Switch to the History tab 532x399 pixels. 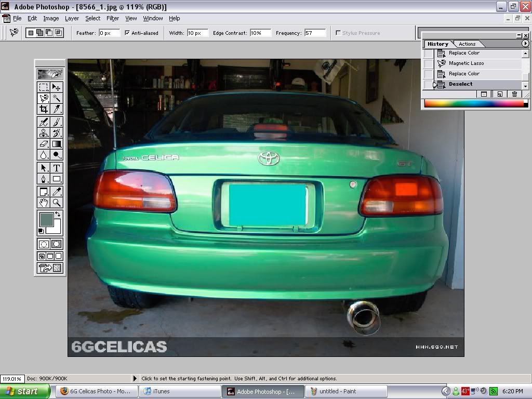[x=437, y=44]
